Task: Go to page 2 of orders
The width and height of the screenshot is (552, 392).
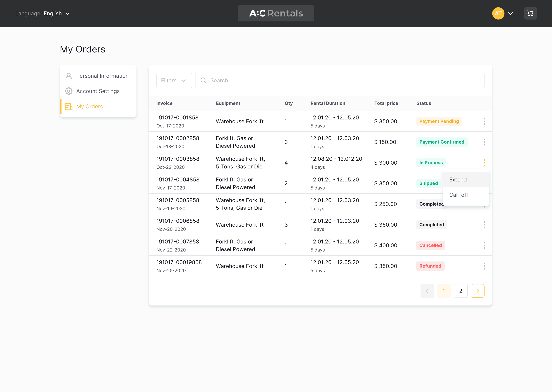Action: pyautogui.click(x=460, y=291)
